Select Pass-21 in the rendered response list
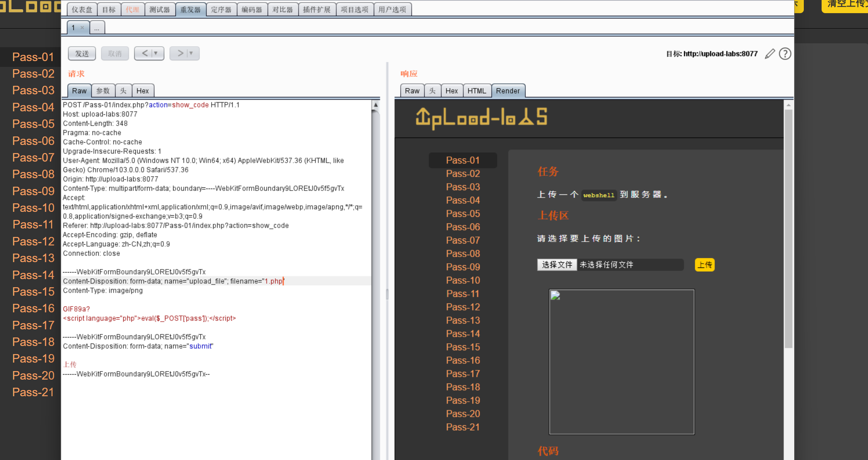The image size is (868, 460). (x=463, y=427)
